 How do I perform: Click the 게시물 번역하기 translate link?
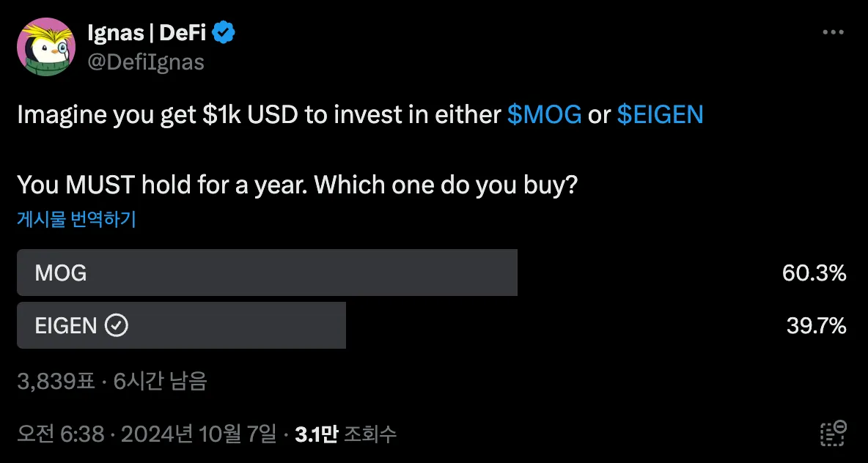76,219
